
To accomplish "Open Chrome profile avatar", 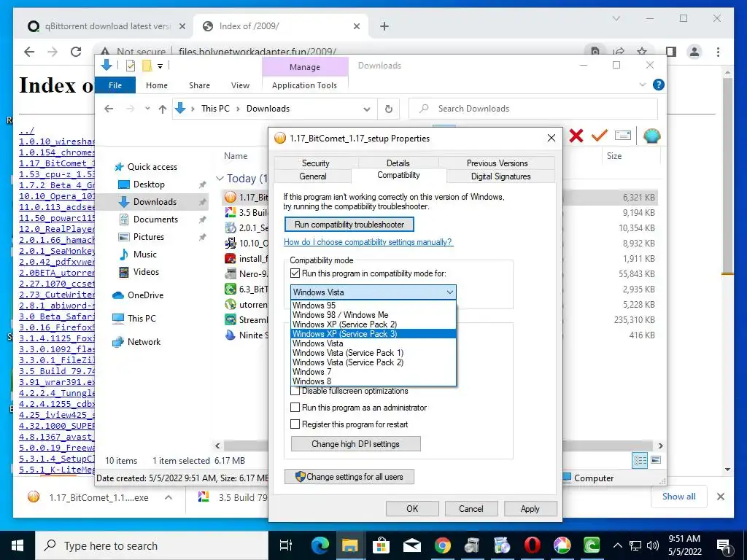I will point(694,52).
